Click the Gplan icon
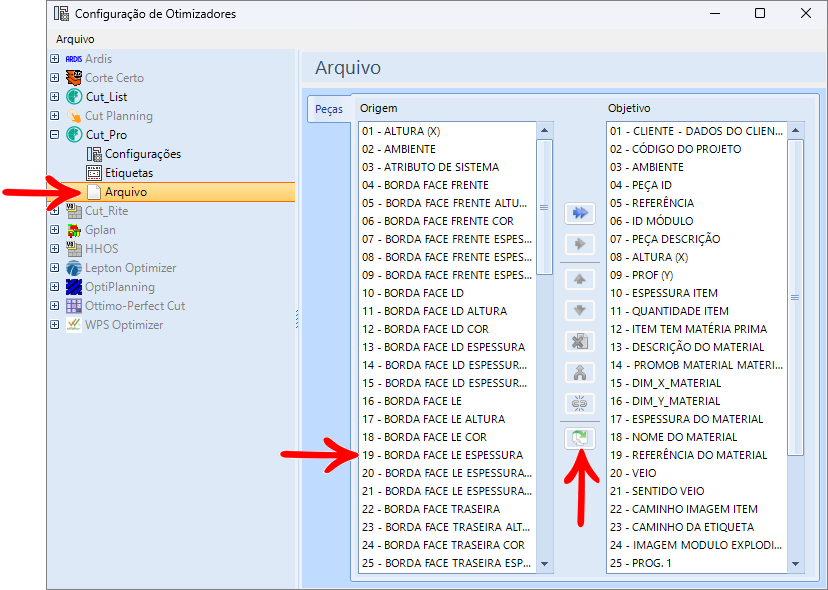 point(74,230)
